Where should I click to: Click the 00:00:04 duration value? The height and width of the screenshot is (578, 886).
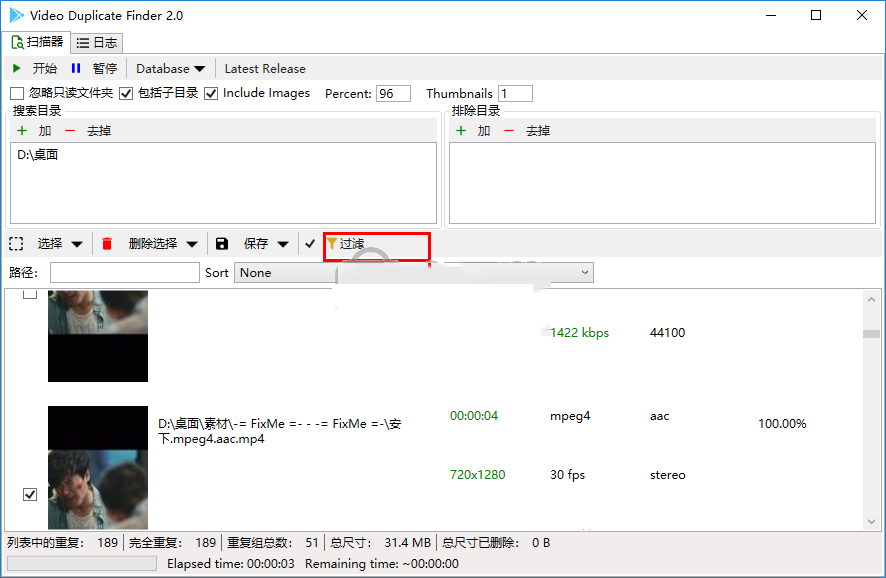point(474,416)
